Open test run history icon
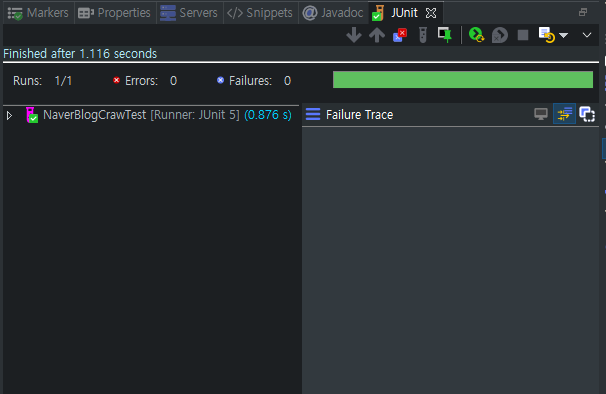 546,35
